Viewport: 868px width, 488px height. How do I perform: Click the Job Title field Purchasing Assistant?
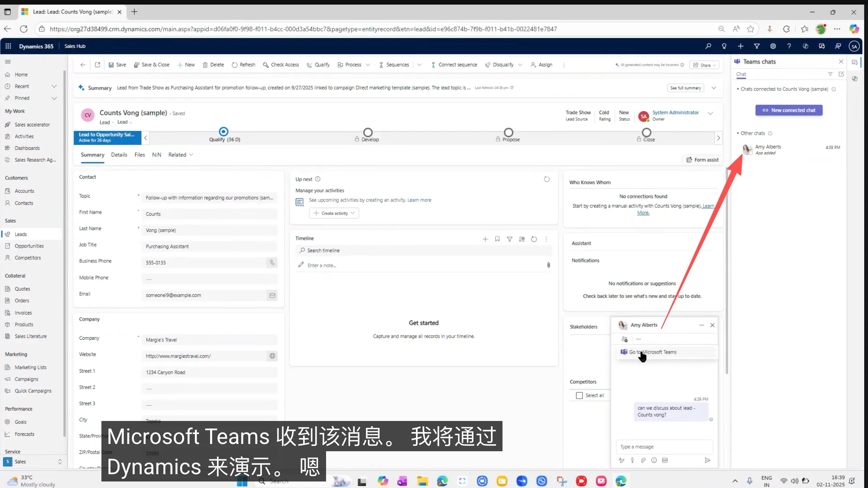coord(209,246)
